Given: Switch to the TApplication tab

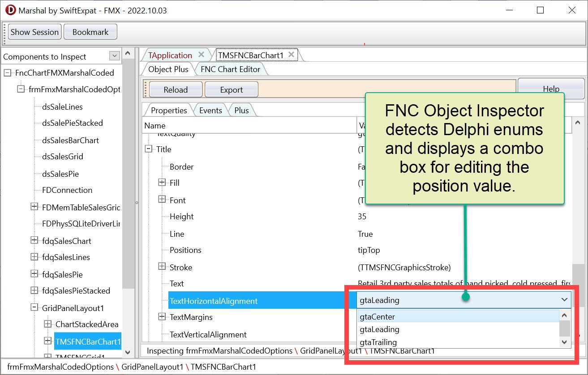Looking at the screenshot, I should [170, 55].
